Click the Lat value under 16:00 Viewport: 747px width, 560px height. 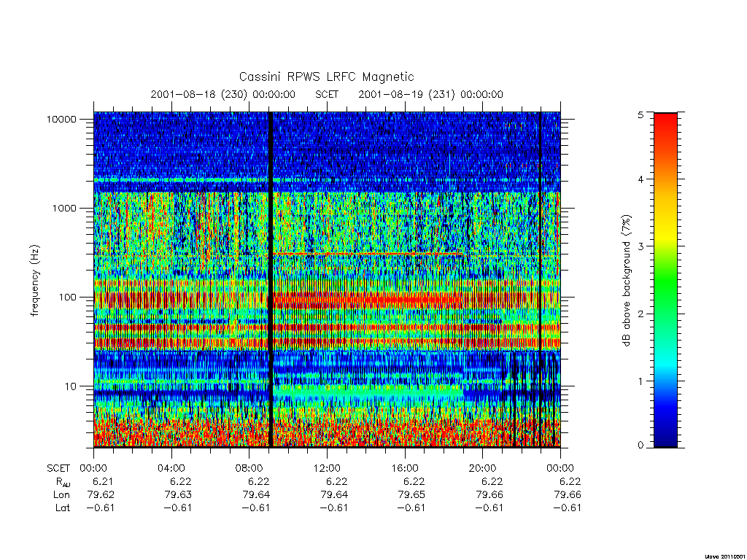click(411, 508)
